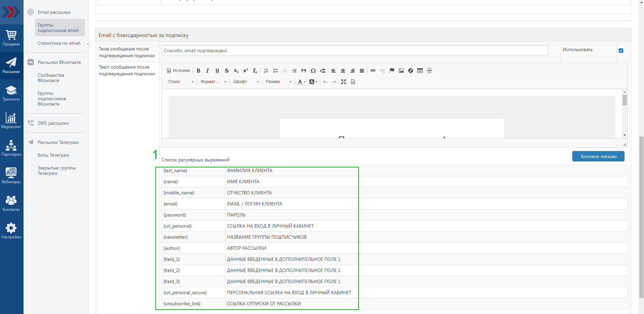Expand the 'Шрифт' font dropdown
The image size is (644, 314).
coord(246,82)
